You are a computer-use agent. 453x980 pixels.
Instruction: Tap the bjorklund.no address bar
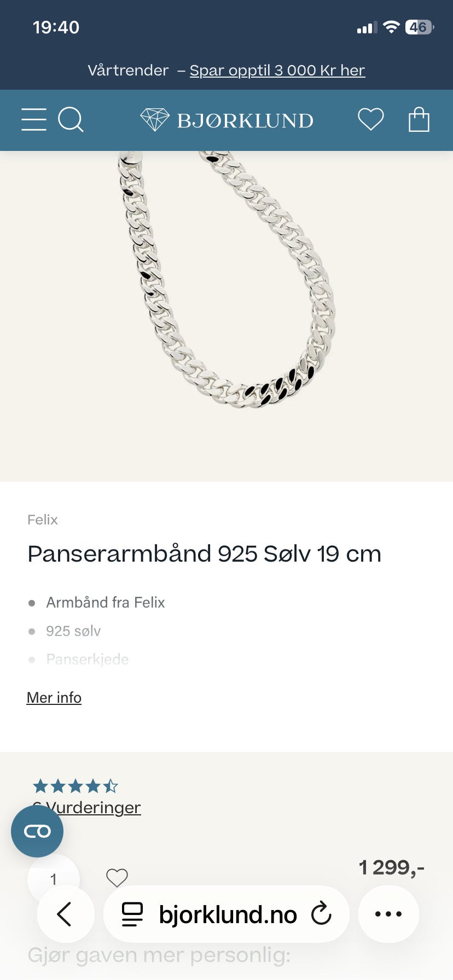pyautogui.click(x=226, y=914)
